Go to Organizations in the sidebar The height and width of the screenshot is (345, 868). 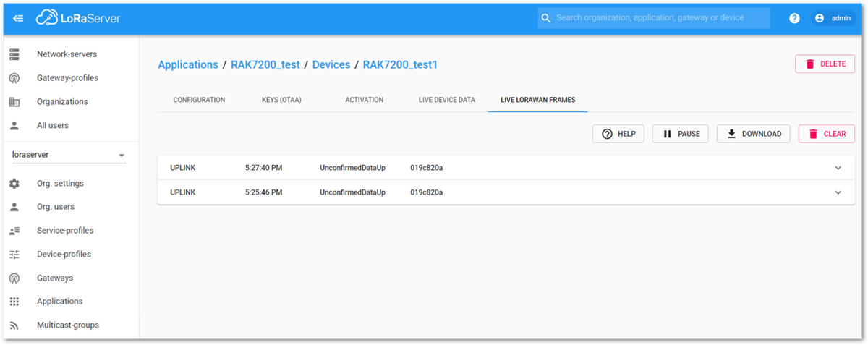pos(62,102)
